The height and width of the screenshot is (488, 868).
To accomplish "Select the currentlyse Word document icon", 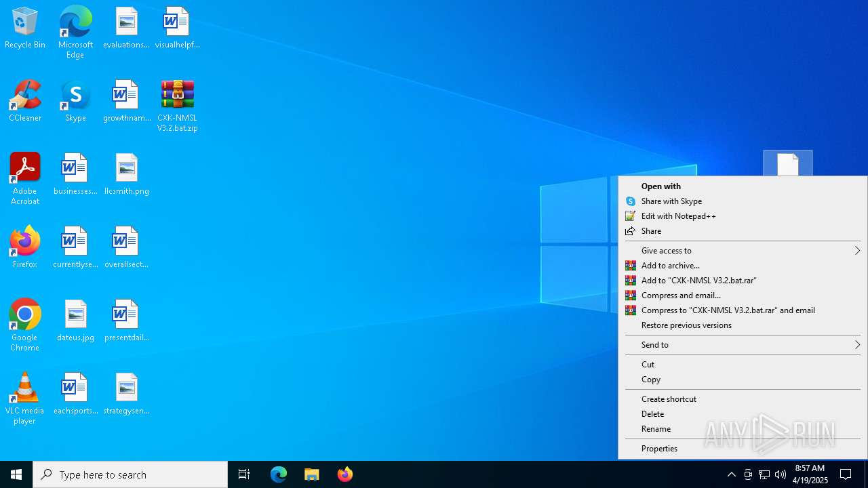I will pyautogui.click(x=75, y=247).
